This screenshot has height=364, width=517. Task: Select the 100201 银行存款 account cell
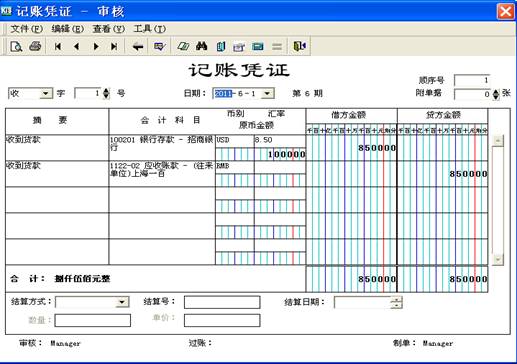[x=162, y=148]
